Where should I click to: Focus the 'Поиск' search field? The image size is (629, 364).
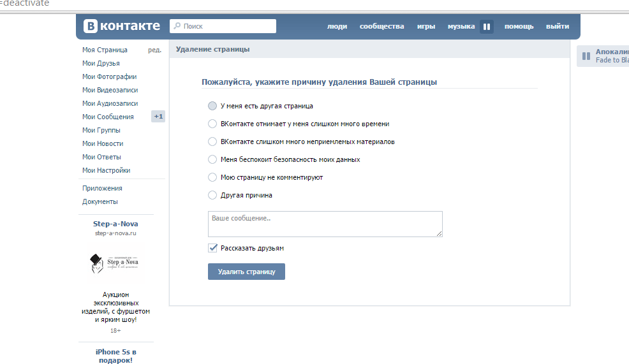point(228,26)
